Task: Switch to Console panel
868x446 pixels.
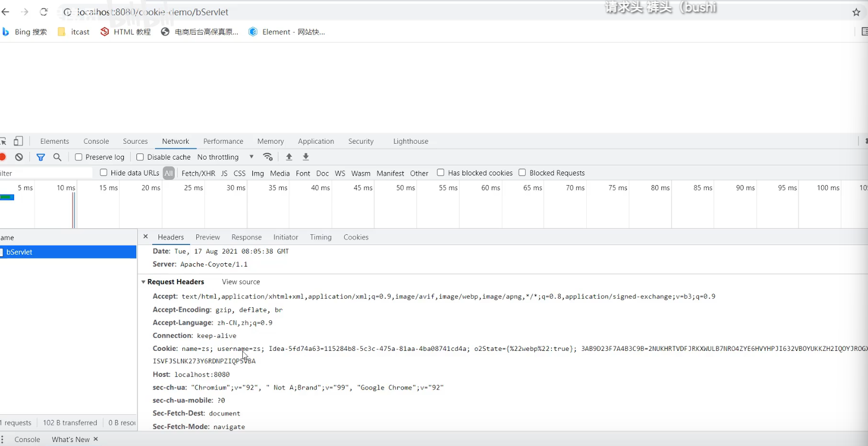Action: coord(96,141)
